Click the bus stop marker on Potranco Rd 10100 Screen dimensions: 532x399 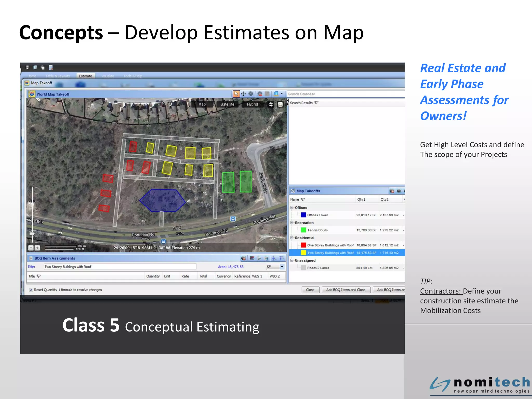[x=163, y=241]
